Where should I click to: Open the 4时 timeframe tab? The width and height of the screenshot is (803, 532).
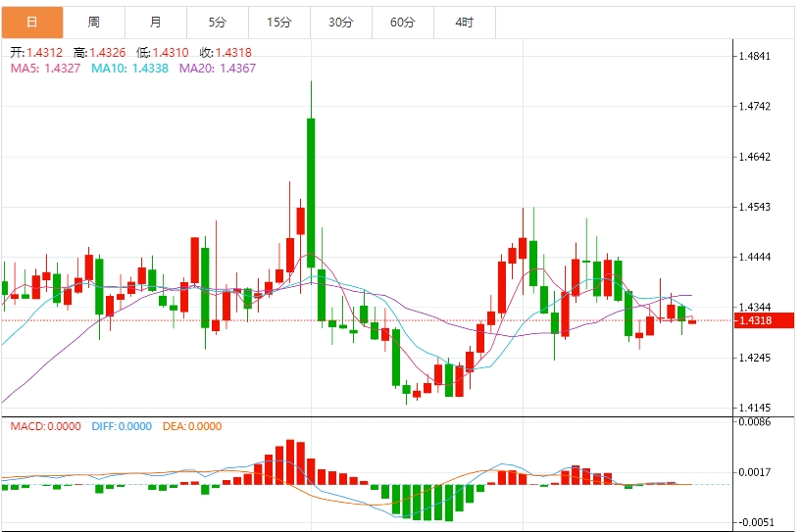(x=465, y=23)
